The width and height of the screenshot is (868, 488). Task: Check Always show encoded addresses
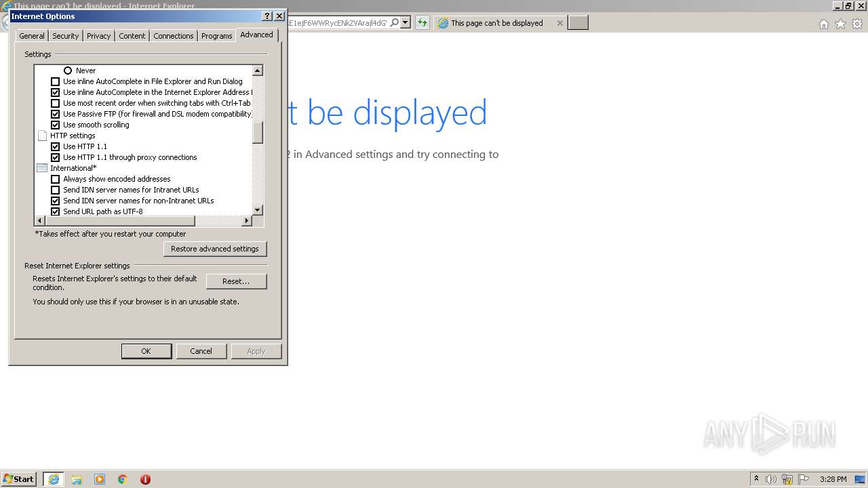(x=56, y=179)
